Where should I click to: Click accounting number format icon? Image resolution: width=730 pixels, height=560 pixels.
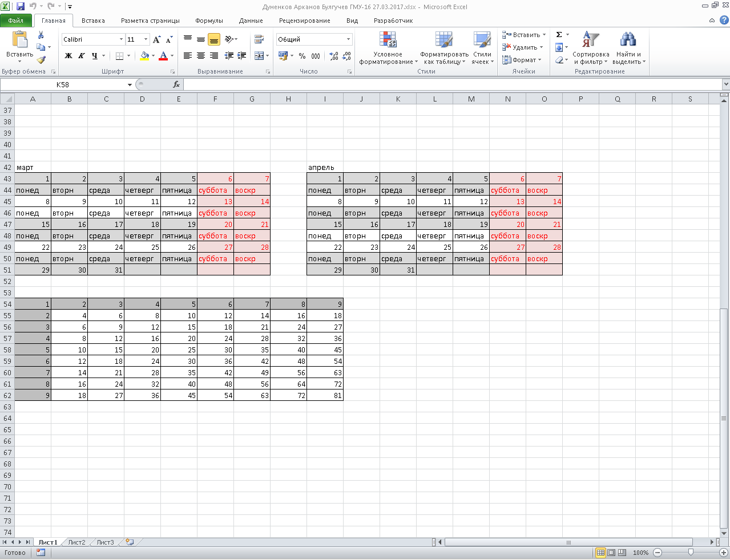click(x=283, y=56)
